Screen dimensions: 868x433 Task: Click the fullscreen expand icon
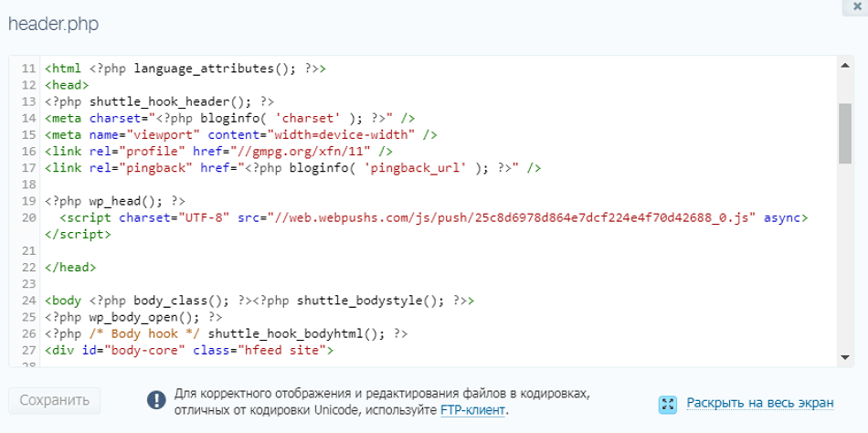668,405
